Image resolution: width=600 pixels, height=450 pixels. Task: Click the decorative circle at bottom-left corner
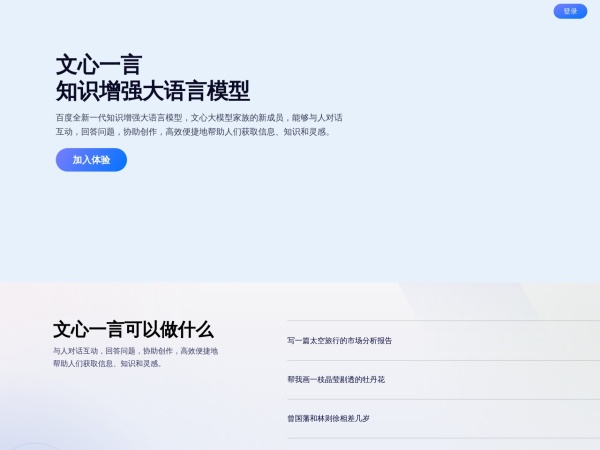(x=35, y=446)
